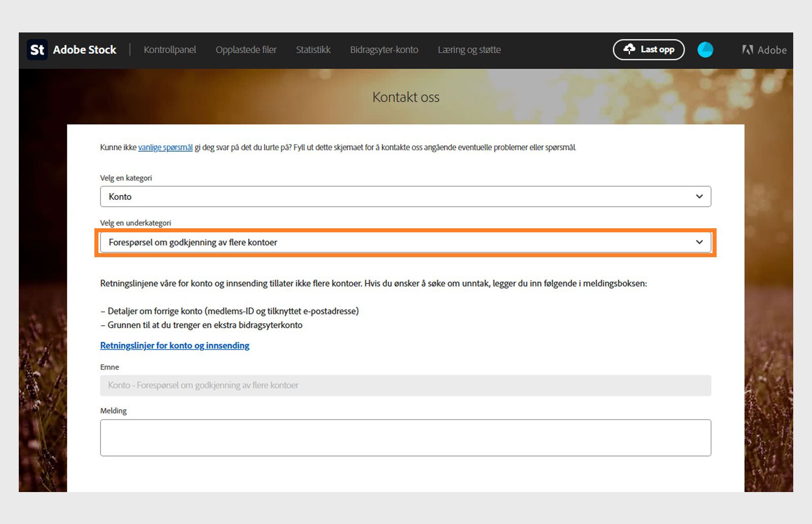
Task: Click the Adobe Stock brand name text
Action: [85, 50]
